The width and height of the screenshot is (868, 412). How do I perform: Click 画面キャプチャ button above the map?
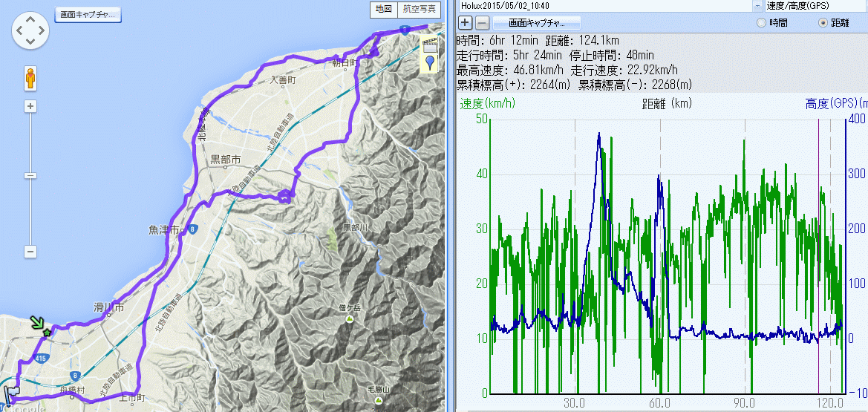coord(88,14)
